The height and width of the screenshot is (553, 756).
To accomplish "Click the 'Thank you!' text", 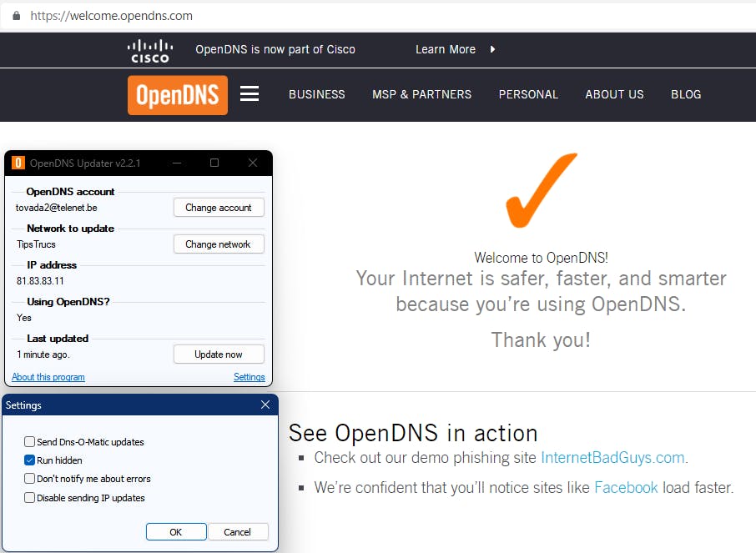I will [x=541, y=340].
